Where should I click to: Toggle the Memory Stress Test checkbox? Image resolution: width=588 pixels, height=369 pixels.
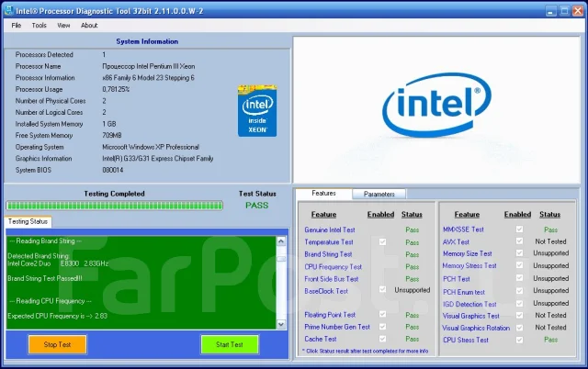click(519, 265)
